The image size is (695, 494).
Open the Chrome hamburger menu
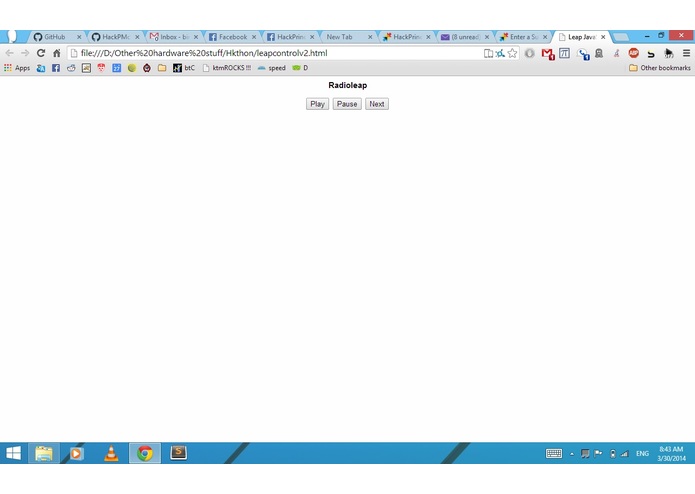686,53
